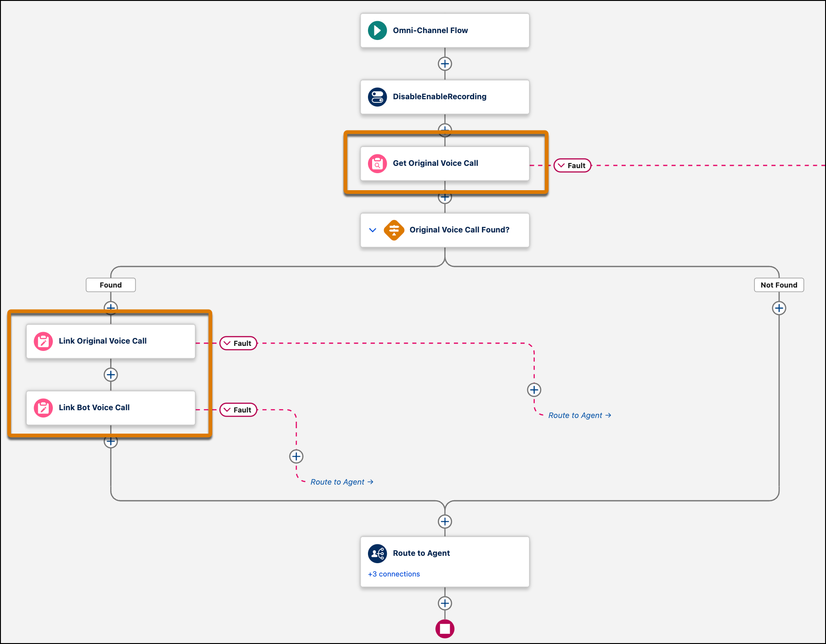Select the Get Original Voice Call label
The width and height of the screenshot is (826, 644).
(x=436, y=163)
